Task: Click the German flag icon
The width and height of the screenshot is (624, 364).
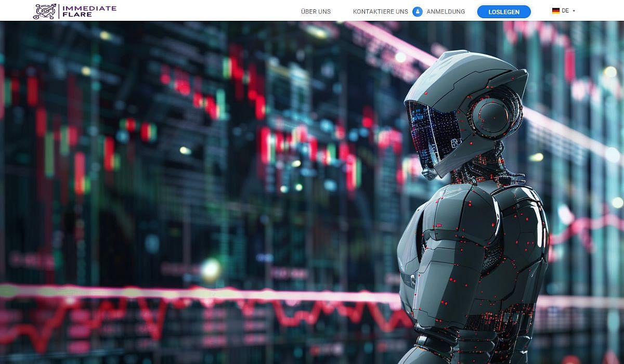Action: coord(555,11)
